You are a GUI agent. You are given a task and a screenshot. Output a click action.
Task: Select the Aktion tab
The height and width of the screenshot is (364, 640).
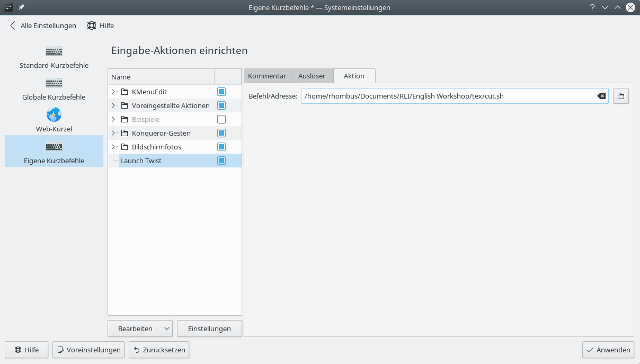click(x=354, y=76)
